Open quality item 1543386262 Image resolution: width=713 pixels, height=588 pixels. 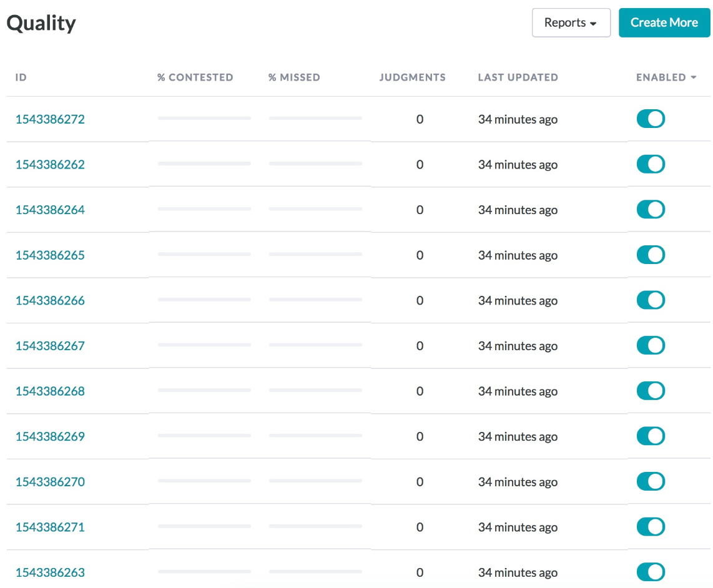[50, 164]
